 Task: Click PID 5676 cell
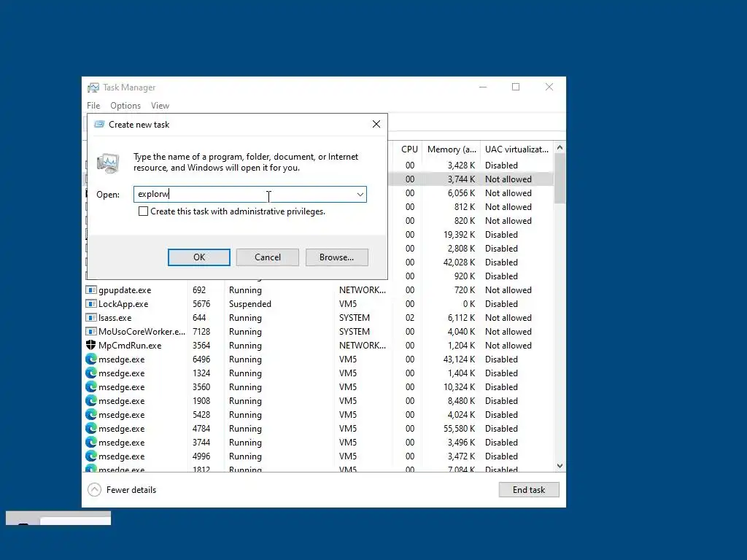click(201, 304)
